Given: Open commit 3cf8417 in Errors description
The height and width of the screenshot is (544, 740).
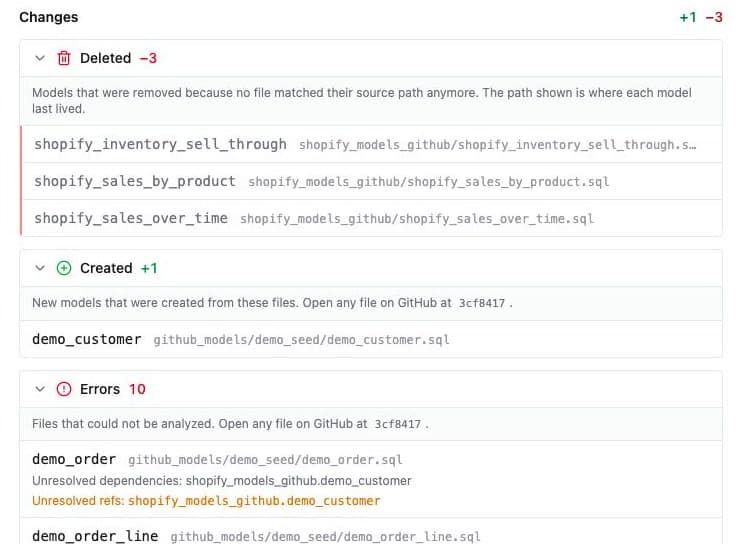Looking at the screenshot, I should (x=398, y=424).
